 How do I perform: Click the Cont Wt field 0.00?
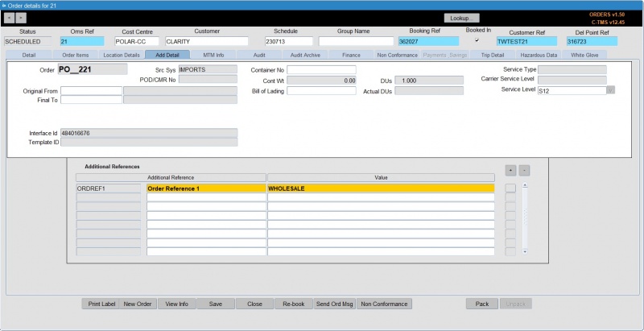(x=321, y=81)
